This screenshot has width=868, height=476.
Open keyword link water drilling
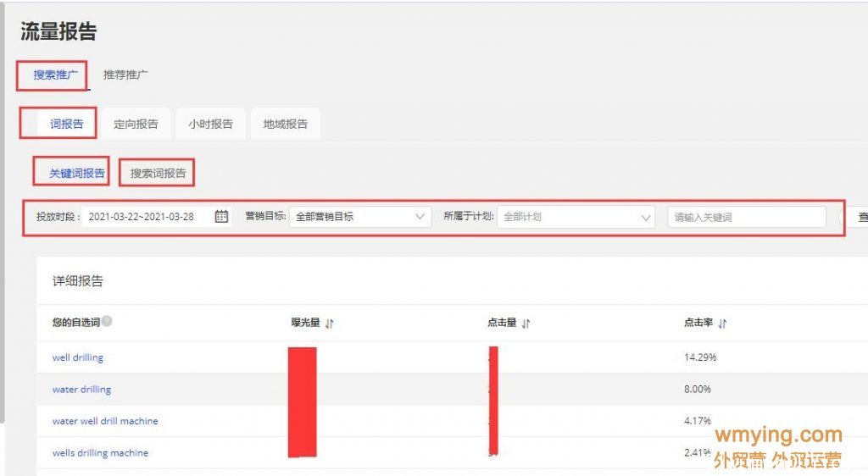[x=81, y=390]
